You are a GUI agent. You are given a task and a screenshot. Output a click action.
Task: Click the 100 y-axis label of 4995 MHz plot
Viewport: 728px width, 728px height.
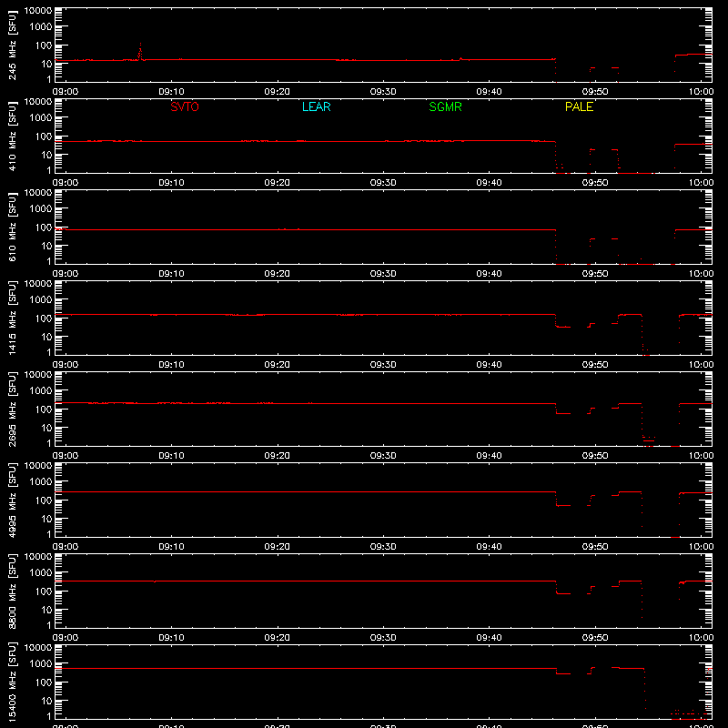coord(44,500)
